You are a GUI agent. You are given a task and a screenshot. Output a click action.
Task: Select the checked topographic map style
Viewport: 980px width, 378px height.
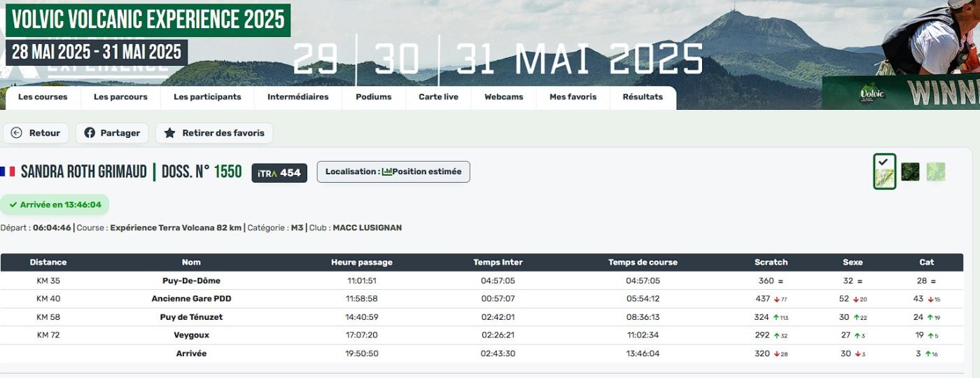pyautogui.click(x=884, y=172)
